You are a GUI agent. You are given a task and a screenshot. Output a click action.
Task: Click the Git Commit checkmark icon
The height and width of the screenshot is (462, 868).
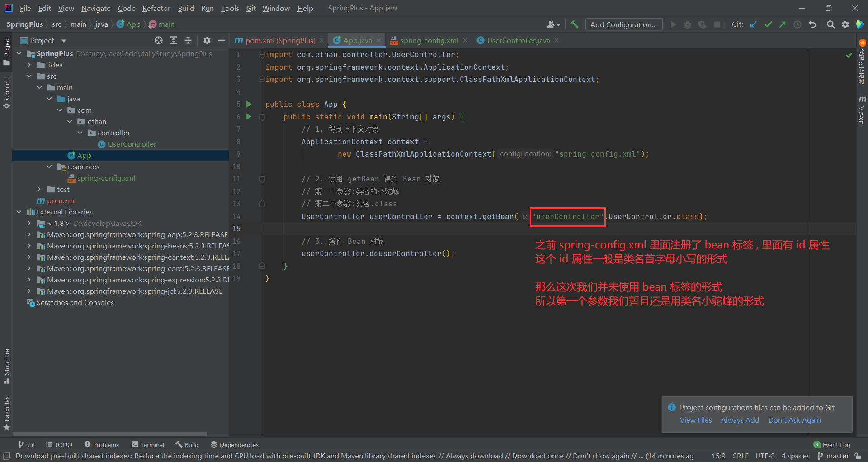[768, 24]
